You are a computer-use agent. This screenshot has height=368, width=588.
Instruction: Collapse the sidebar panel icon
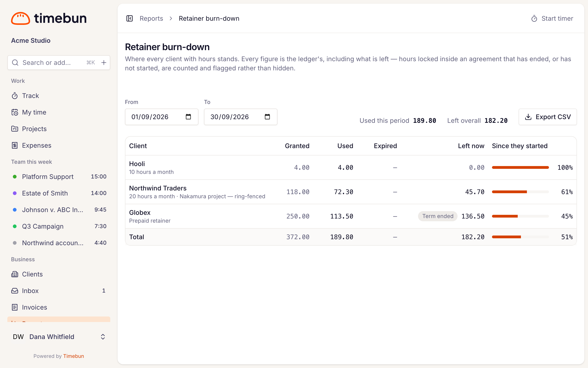click(x=130, y=18)
